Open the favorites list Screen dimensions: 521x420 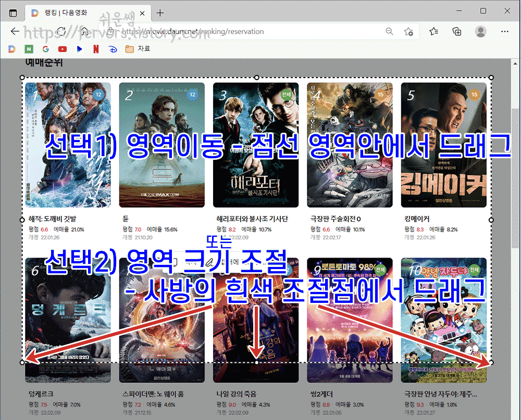(x=433, y=32)
